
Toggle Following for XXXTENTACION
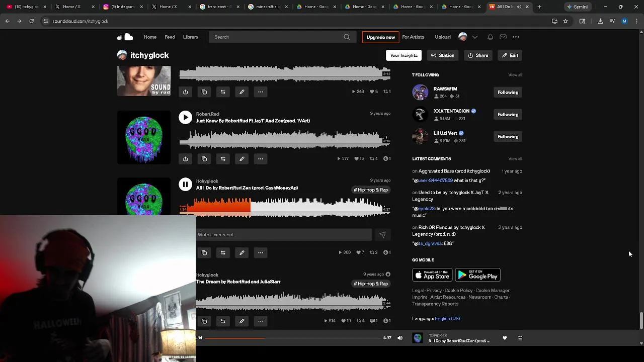point(508,115)
